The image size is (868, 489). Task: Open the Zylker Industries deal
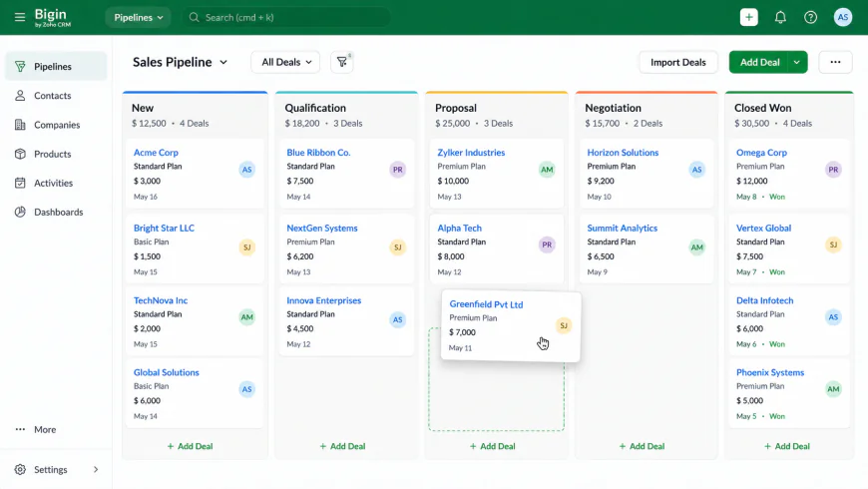tap(471, 153)
